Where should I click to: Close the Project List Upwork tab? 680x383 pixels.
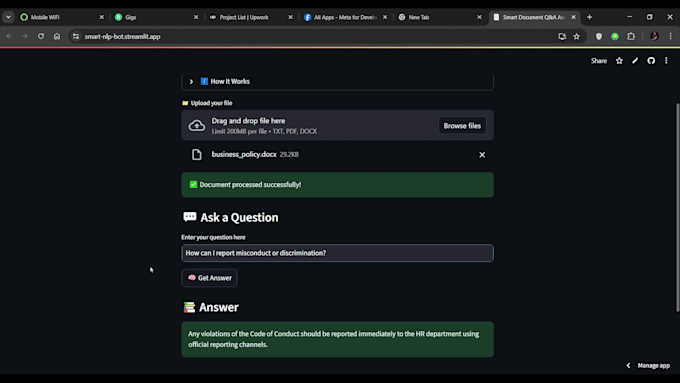tap(291, 17)
